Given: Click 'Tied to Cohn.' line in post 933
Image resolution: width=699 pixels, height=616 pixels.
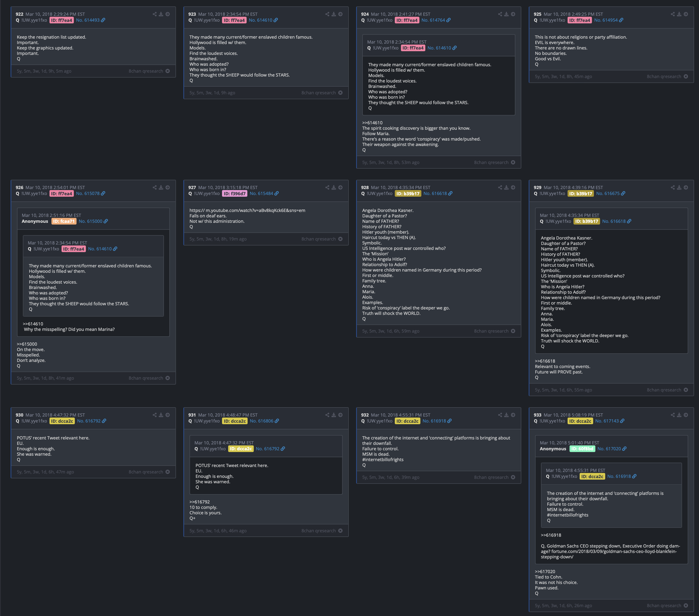Looking at the screenshot, I should 548,577.
